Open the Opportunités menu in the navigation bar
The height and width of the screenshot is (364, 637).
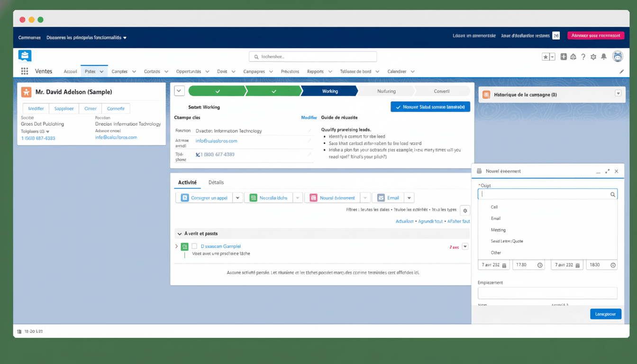click(192, 71)
